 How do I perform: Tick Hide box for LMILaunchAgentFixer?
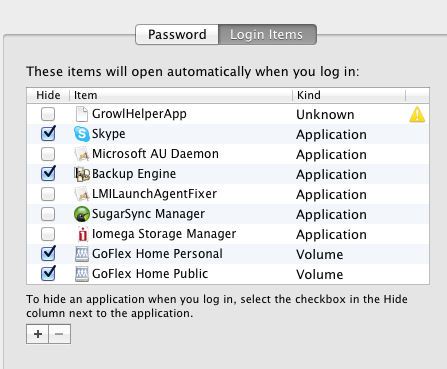tap(48, 194)
